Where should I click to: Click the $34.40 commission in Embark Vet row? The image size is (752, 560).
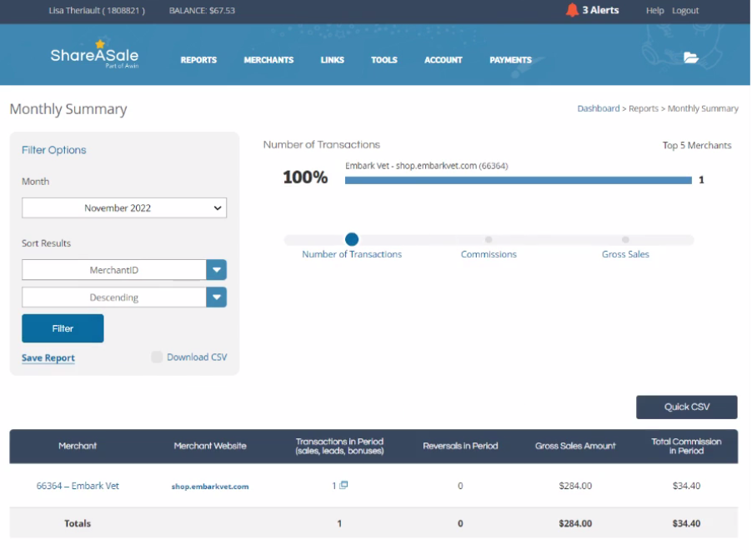coord(686,486)
